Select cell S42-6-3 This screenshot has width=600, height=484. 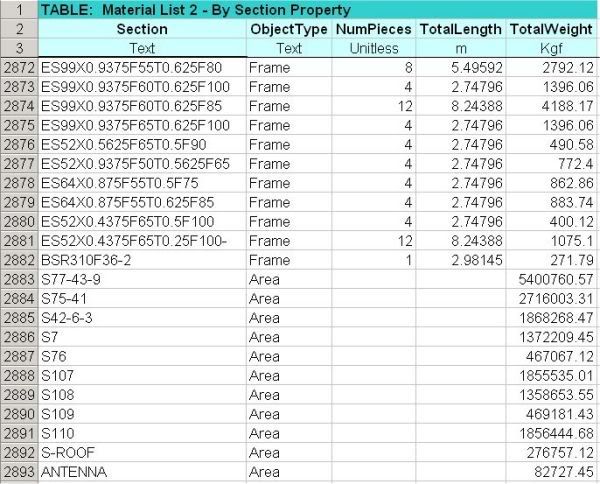point(142,318)
